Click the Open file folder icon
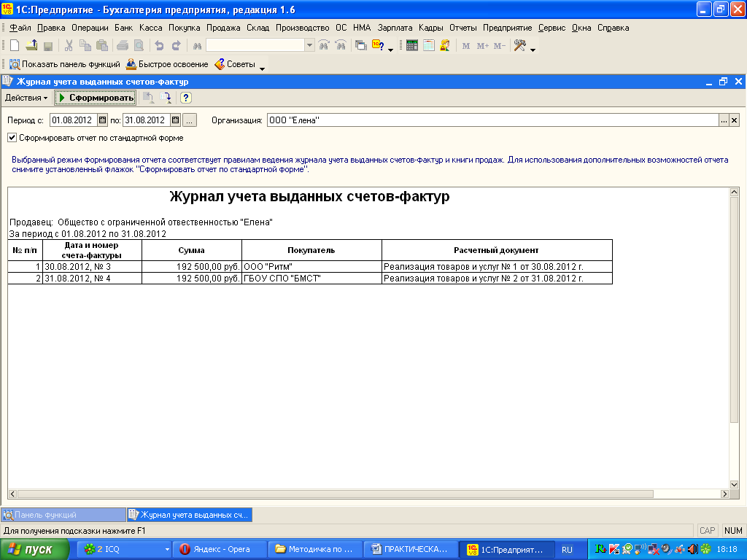This screenshot has height=560, width=747. 31,46
